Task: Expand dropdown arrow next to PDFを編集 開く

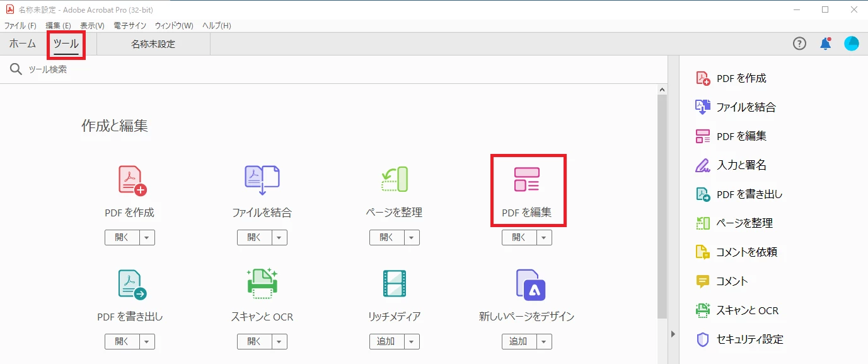Action: 544,238
